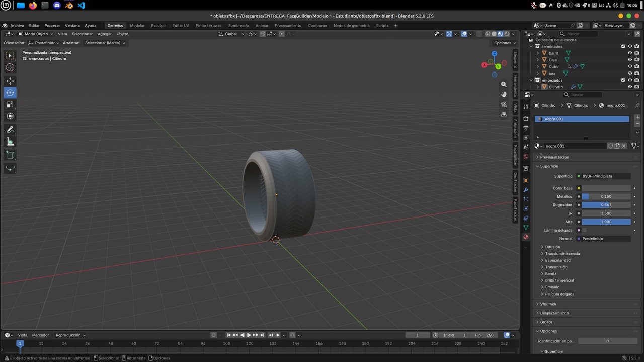Open the Reproducción timeline menu
This screenshot has width=644, height=362.
70,335
